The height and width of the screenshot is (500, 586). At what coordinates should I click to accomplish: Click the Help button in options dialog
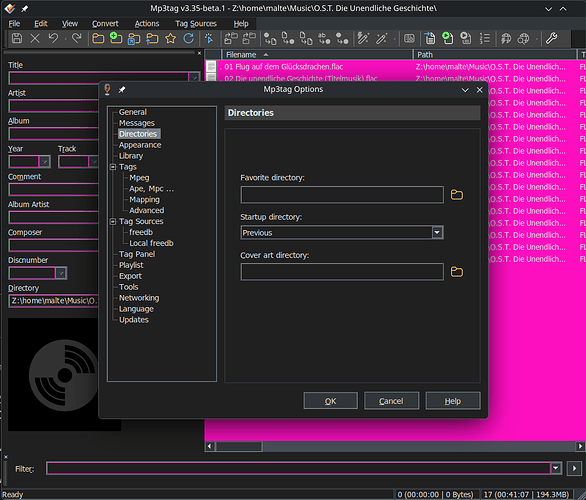pyautogui.click(x=453, y=401)
